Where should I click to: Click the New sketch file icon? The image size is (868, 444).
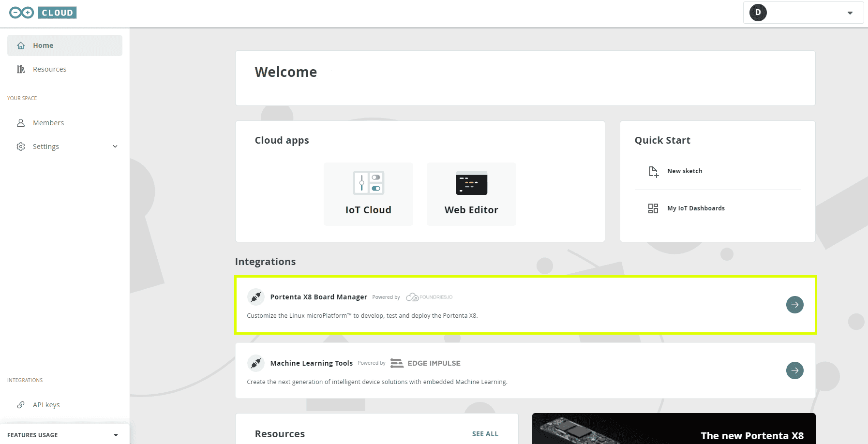(x=653, y=171)
